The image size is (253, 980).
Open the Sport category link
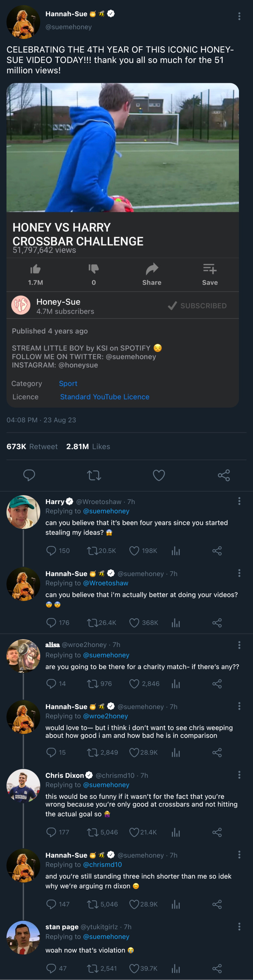(x=68, y=383)
